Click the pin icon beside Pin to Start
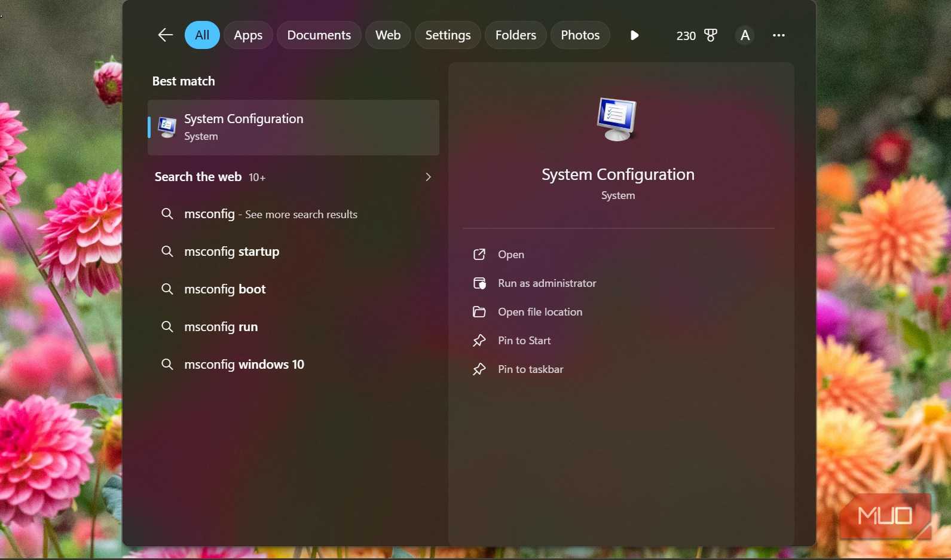Viewport: 951px width, 560px height. (x=479, y=341)
